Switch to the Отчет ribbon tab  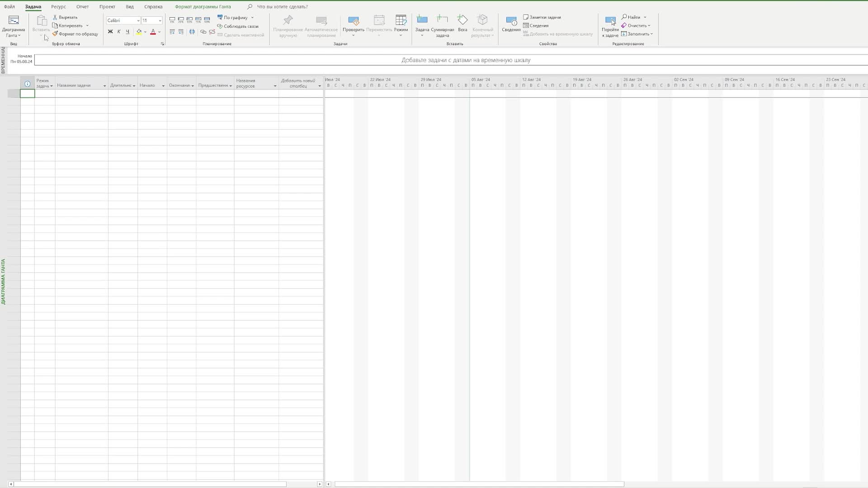coord(82,7)
